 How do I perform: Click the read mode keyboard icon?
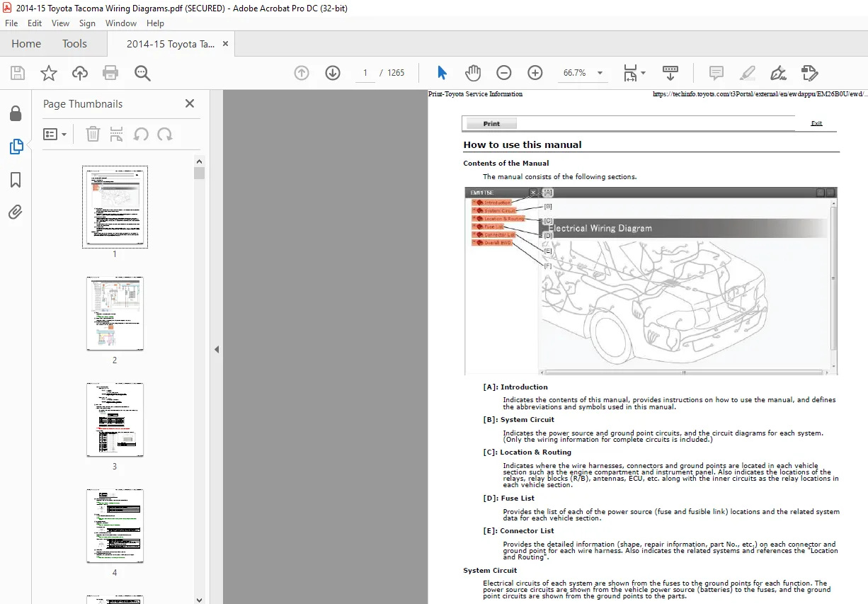[670, 73]
